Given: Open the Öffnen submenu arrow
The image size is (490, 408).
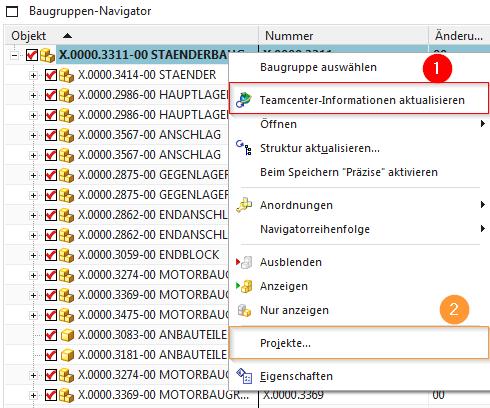Looking at the screenshot, I should point(482,124).
